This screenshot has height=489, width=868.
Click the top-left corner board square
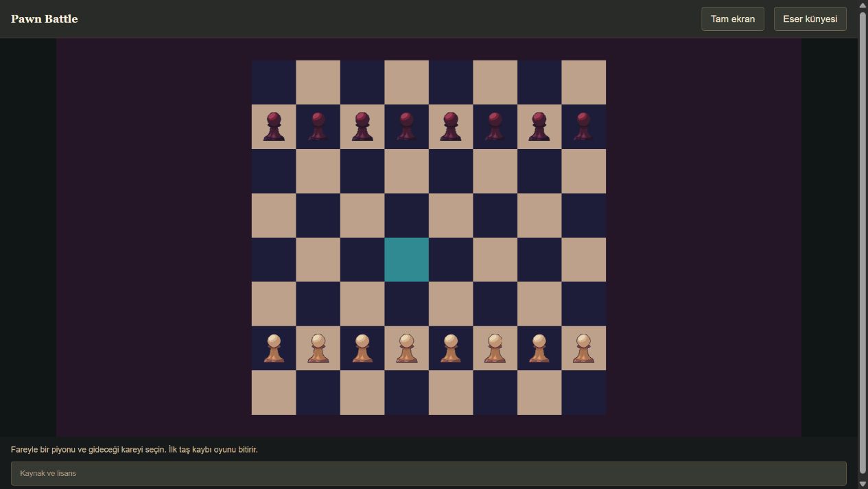(274, 82)
